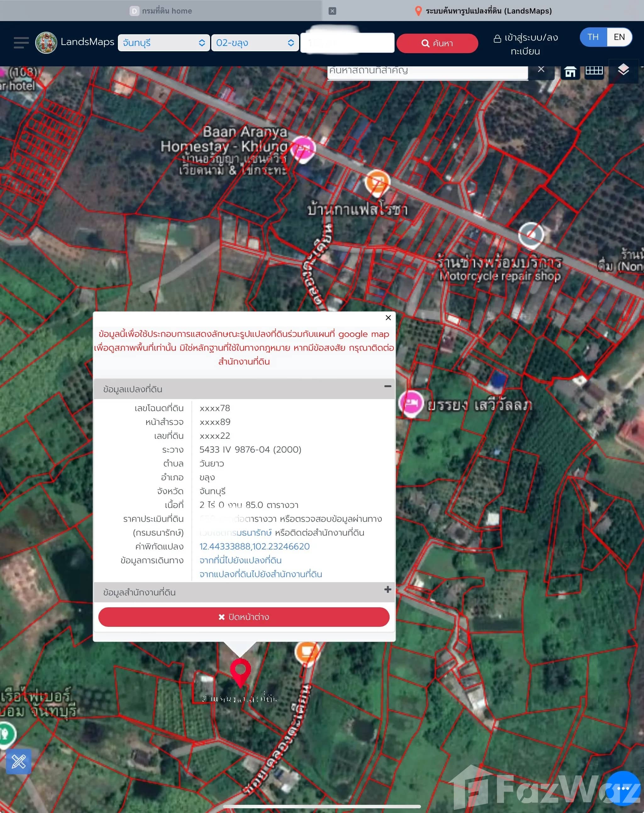Click the red ค้นหา search button
This screenshot has width=644, height=813.
point(437,43)
